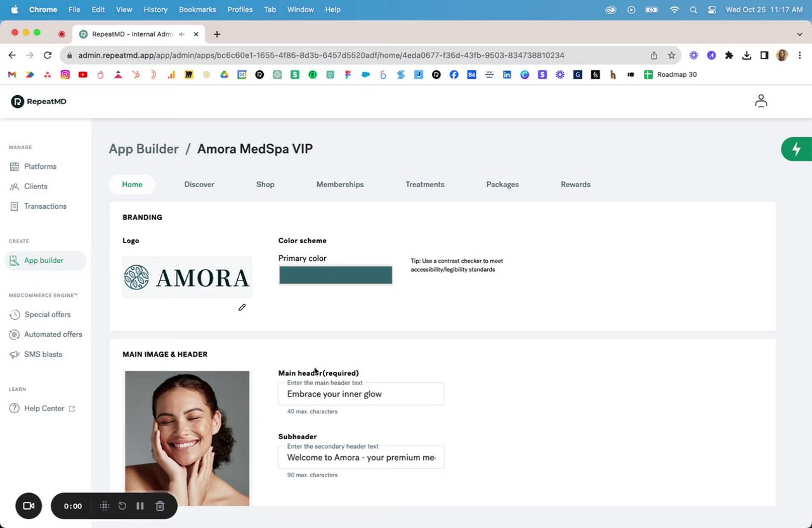Open the Profiles menu
812x528 pixels.
pyautogui.click(x=240, y=10)
